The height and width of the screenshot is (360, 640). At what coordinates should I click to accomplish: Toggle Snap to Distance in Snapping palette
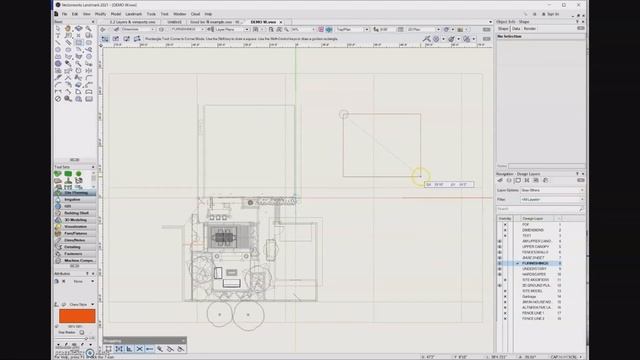coord(160,349)
